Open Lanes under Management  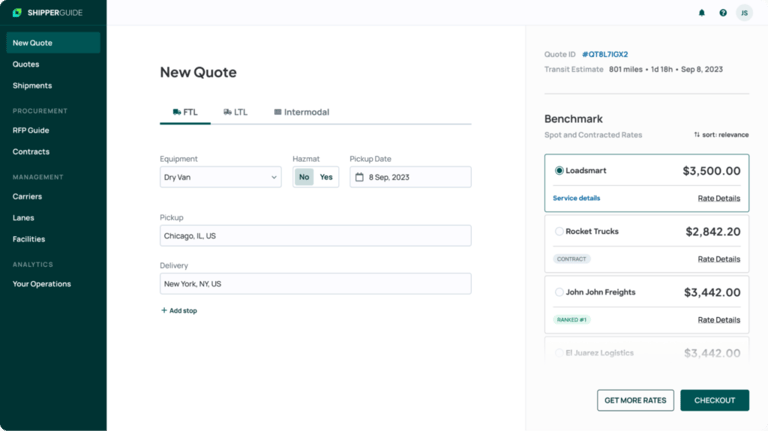click(x=24, y=218)
